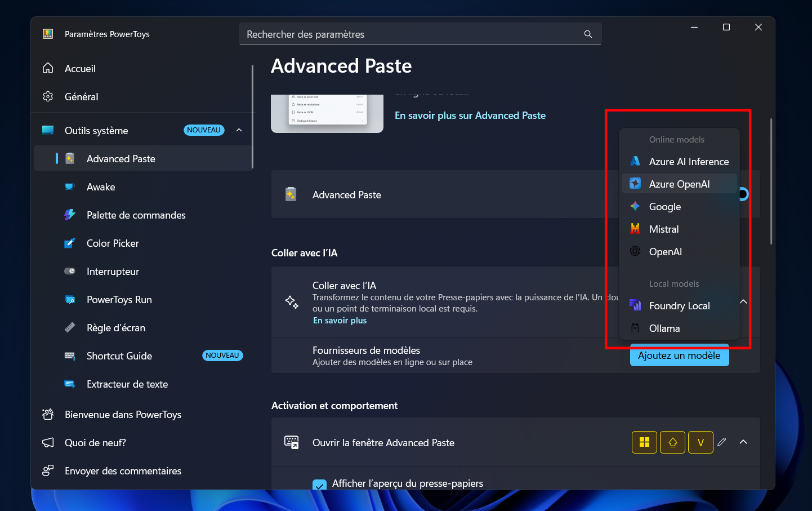Open Accueil page in sidebar
Viewport: 812px width, 511px height.
click(x=142, y=68)
